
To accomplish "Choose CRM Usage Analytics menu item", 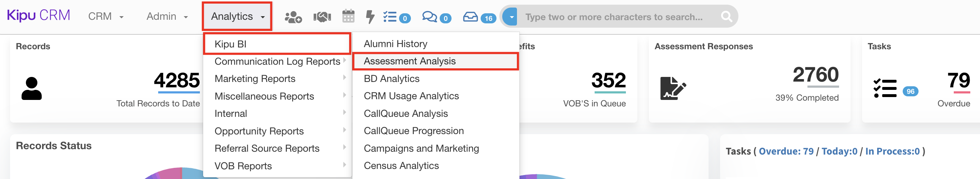I will point(411,96).
